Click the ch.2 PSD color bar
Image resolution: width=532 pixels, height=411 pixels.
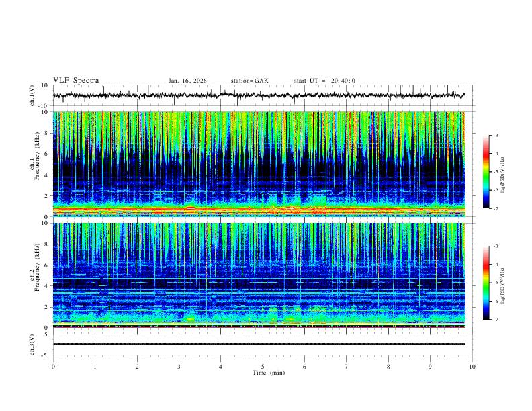coord(486,283)
